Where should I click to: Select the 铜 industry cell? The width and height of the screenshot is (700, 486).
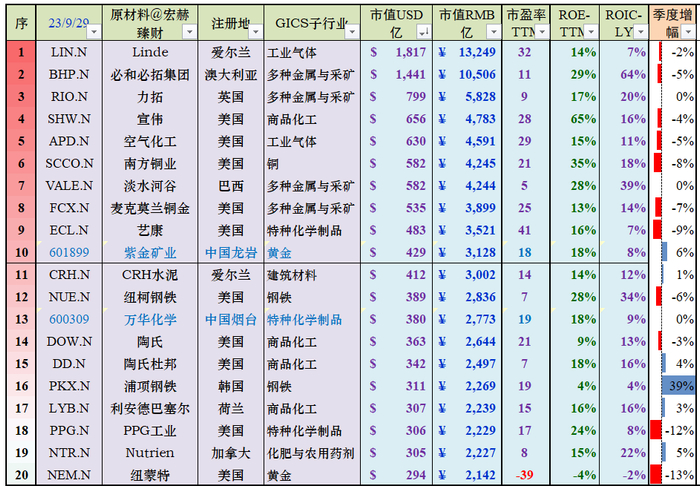(312, 164)
